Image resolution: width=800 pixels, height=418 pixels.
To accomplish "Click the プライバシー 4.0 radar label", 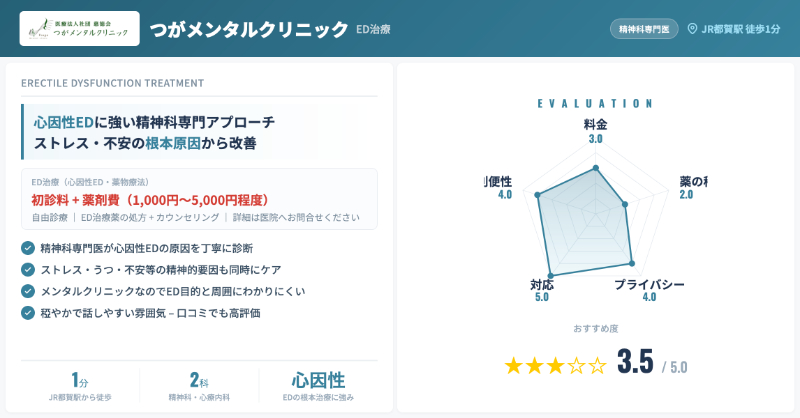I will pyautogui.click(x=649, y=290).
